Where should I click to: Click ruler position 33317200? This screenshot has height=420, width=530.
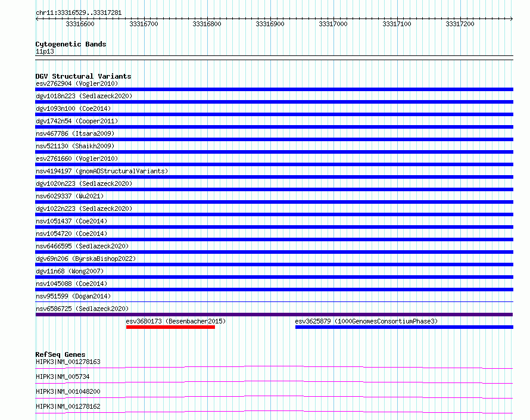tap(460, 24)
